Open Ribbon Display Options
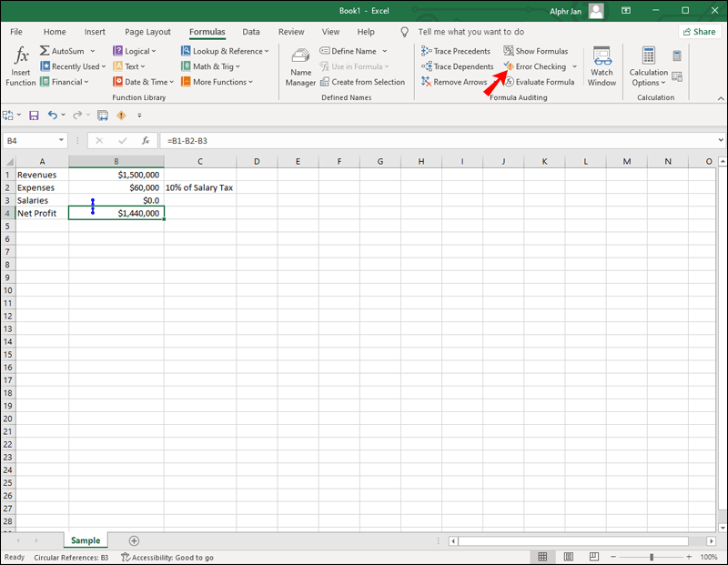The image size is (728, 565). pos(626,11)
